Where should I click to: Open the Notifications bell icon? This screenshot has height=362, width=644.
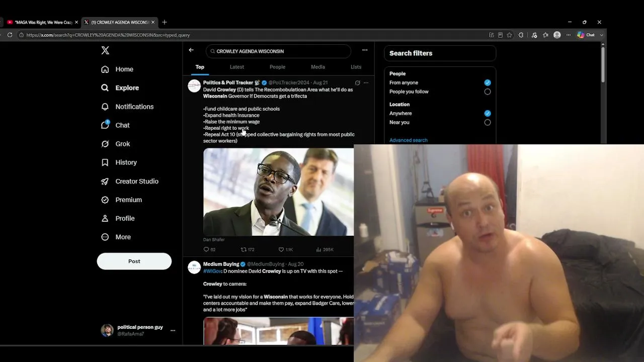click(x=105, y=107)
